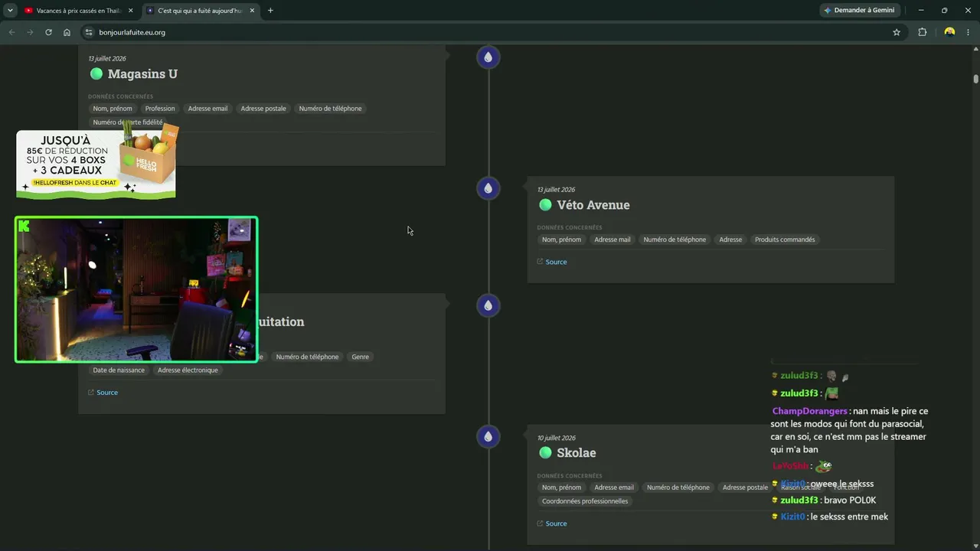This screenshot has width=980, height=551.
Task: Click the green status dot beside Magasins U
Action: 96,73
